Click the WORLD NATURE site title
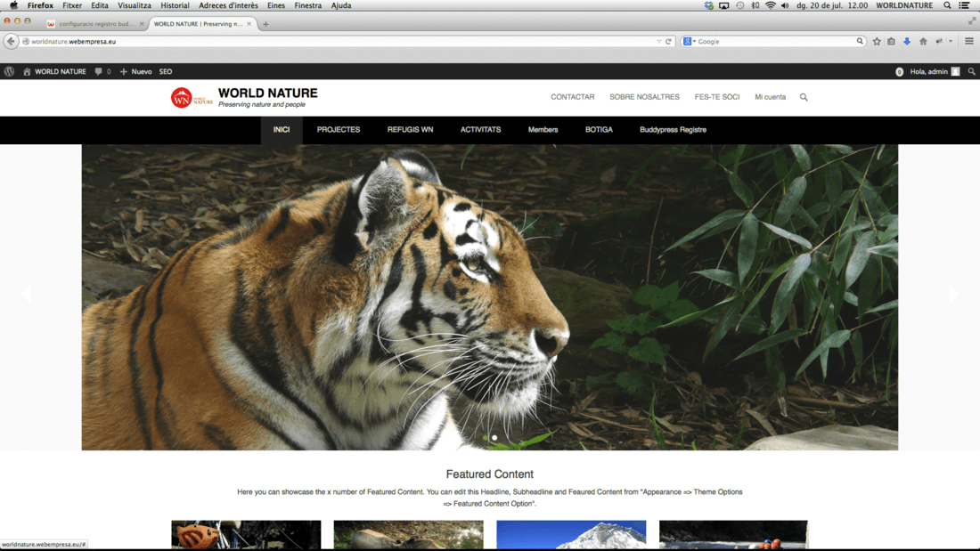The image size is (980, 551). pyautogui.click(x=267, y=93)
